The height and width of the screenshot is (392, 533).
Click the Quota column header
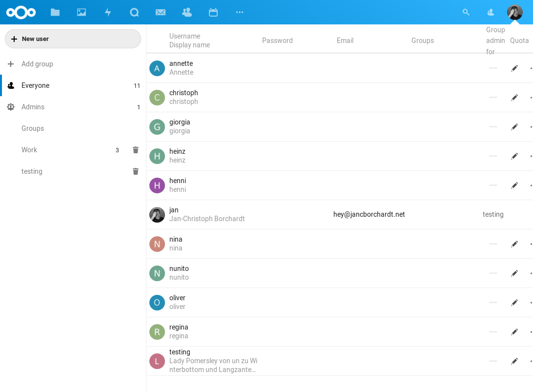pyautogui.click(x=519, y=41)
